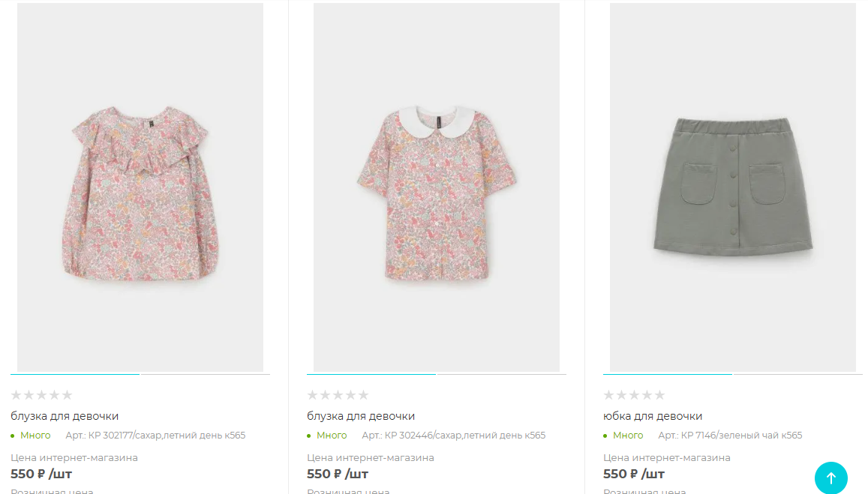Open 'юбка для девочки' product link
868x494 pixels.
(x=652, y=416)
